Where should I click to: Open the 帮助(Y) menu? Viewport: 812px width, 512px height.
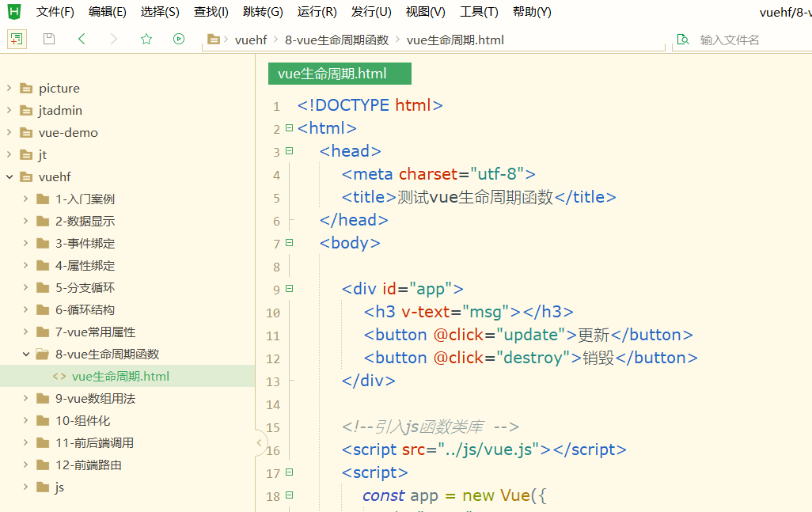click(x=532, y=12)
